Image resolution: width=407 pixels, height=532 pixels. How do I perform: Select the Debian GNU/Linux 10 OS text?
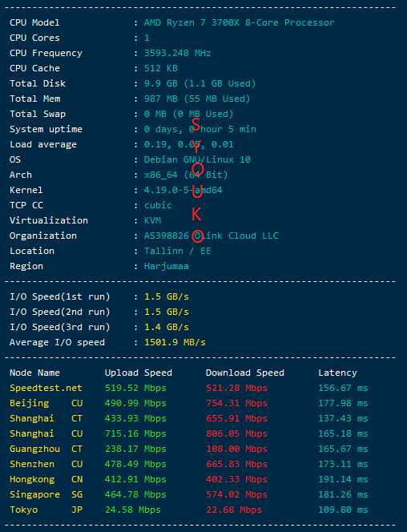[197, 159]
